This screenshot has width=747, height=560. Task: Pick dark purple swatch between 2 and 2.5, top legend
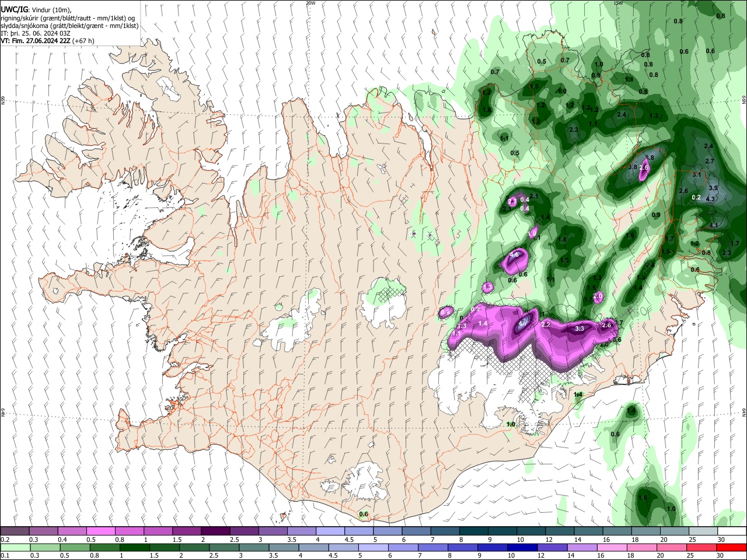click(215, 531)
